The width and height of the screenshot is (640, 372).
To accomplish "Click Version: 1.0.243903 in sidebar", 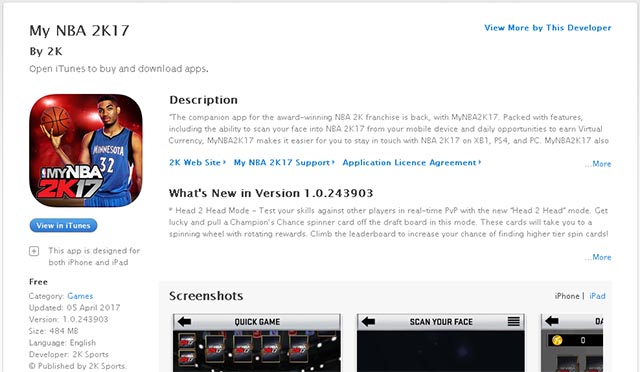I will 69,319.
